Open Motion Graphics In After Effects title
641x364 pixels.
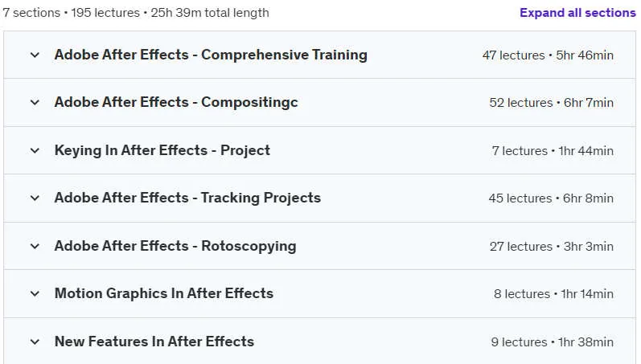[164, 293]
